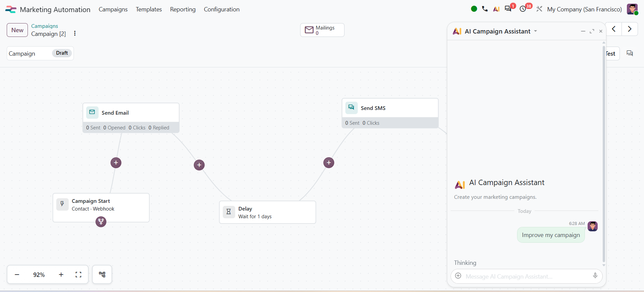Fit the workflow to view
644x292 pixels.
pos(79,275)
